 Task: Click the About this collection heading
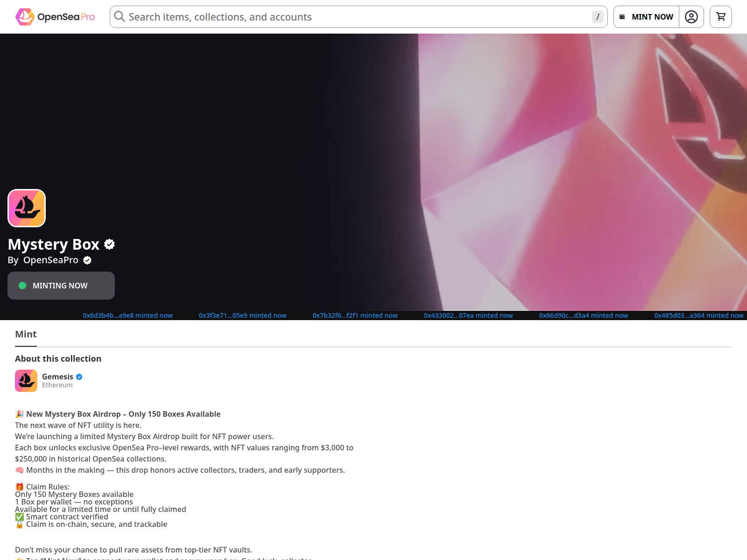[x=58, y=358]
